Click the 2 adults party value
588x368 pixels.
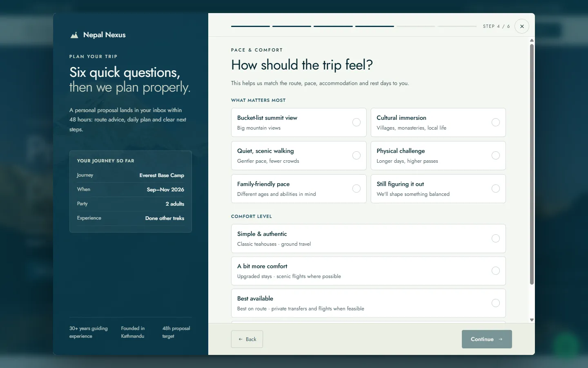pyautogui.click(x=175, y=204)
